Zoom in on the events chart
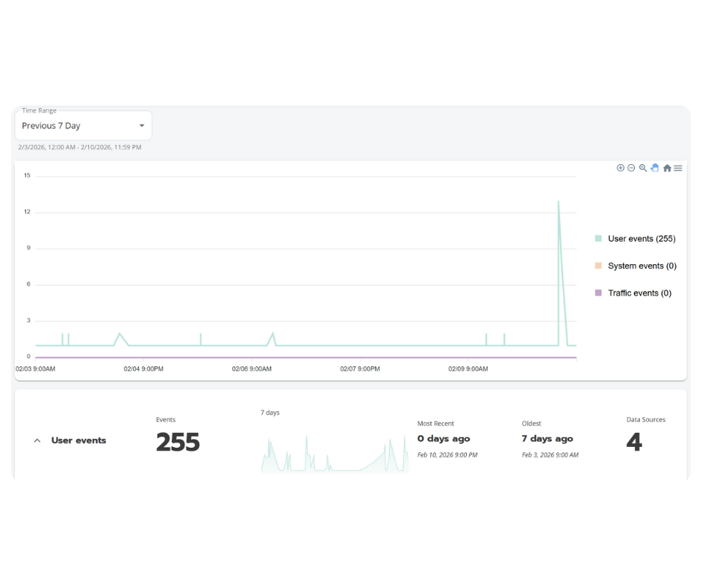Screen dimensions: 702x588 pos(621,168)
